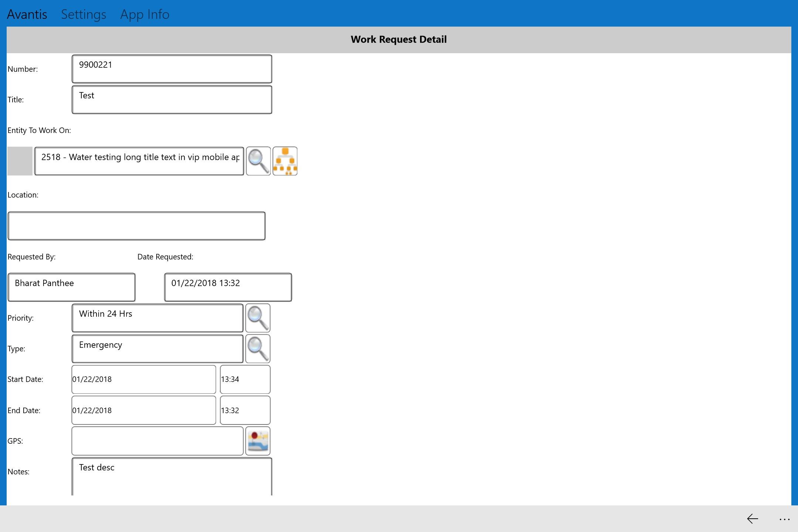Click the Priority field search icon
This screenshot has height=532, width=798.
pyautogui.click(x=258, y=317)
